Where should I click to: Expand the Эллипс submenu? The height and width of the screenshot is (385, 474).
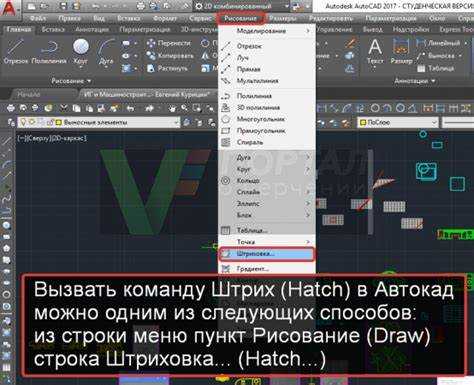267,203
